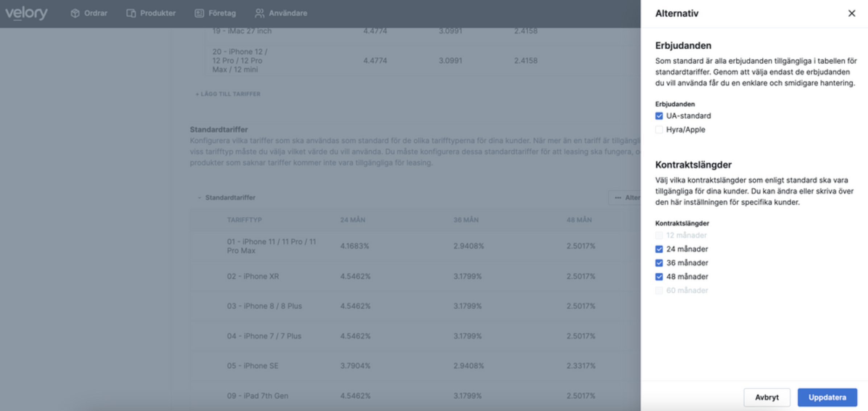The width and height of the screenshot is (868, 411).
Task: Enable the Hyra/Apple checkbox
Action: click(x=659, y=130)
